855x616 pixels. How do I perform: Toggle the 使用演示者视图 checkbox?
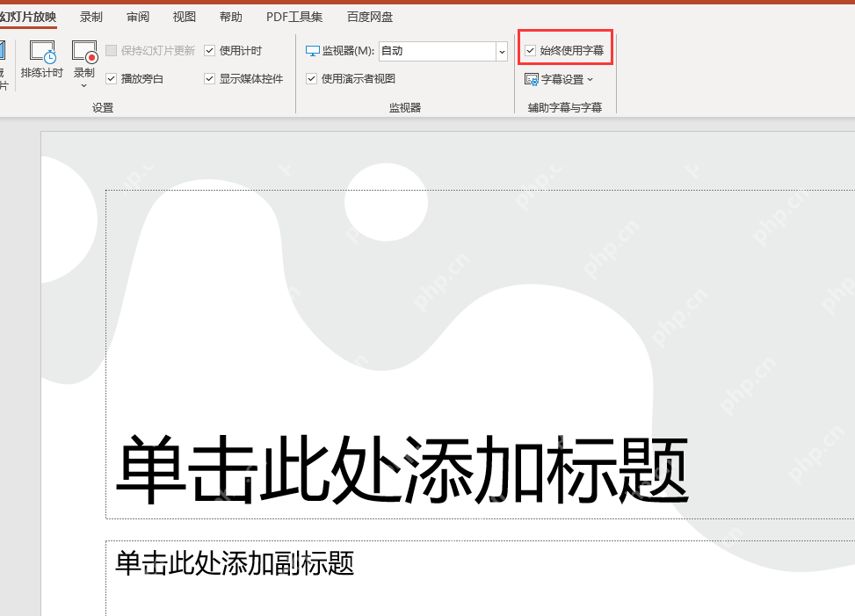311,79
